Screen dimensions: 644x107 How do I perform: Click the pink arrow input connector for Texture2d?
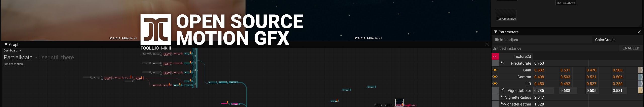click(495, 57)
